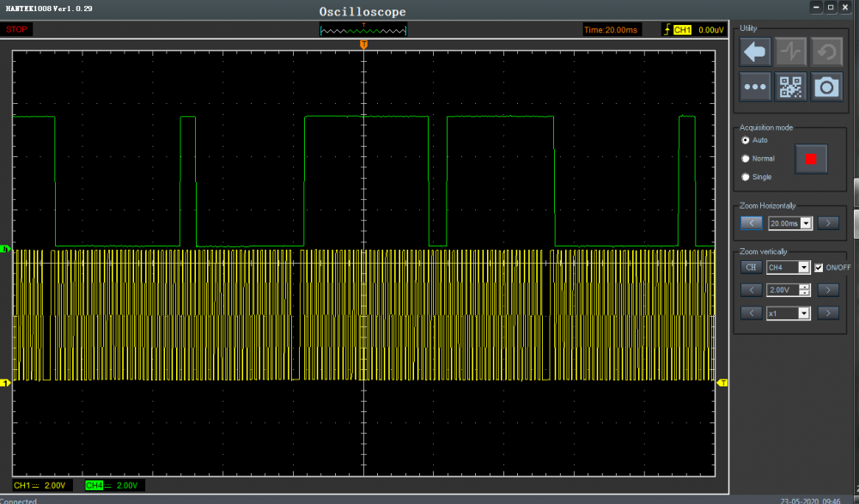
Task: Capture screenshot with camera icon
Action: pos(827,87)
